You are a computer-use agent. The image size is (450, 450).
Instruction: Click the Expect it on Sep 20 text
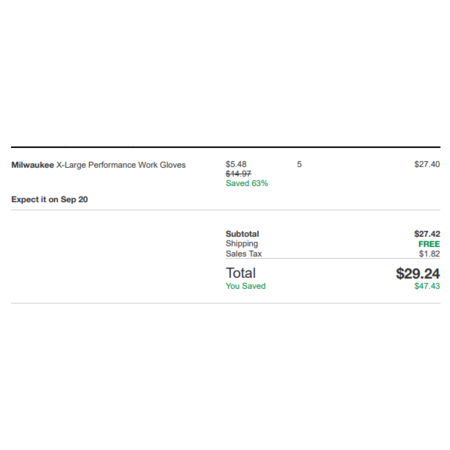pos(50,199)
